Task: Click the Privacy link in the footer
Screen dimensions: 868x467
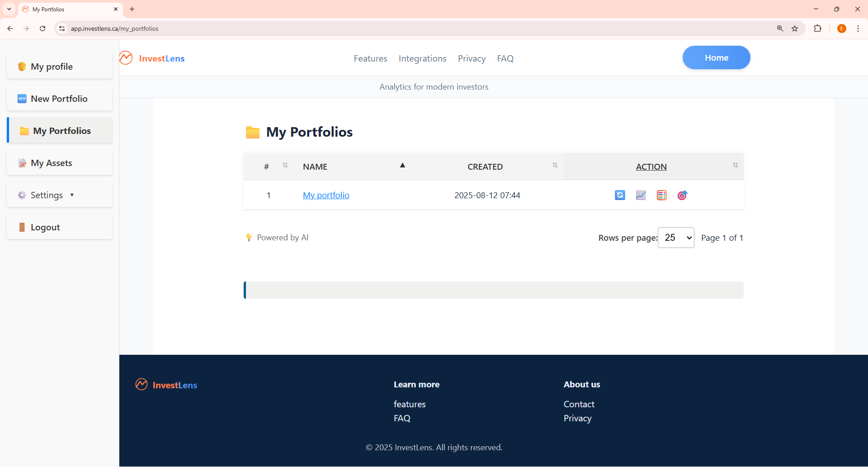Action: (577, 418)
